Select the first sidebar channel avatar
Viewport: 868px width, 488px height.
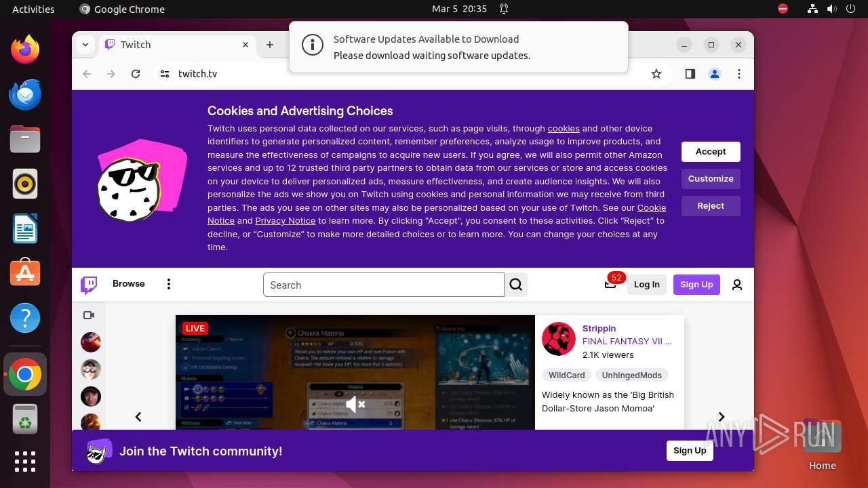91,342
